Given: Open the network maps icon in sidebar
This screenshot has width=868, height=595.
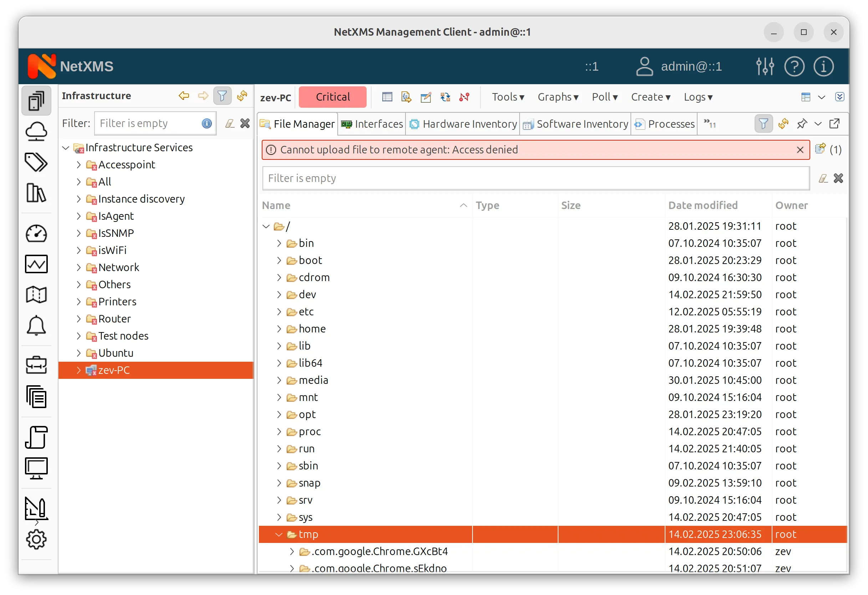Looking at the screenshot, I should 36,295.
